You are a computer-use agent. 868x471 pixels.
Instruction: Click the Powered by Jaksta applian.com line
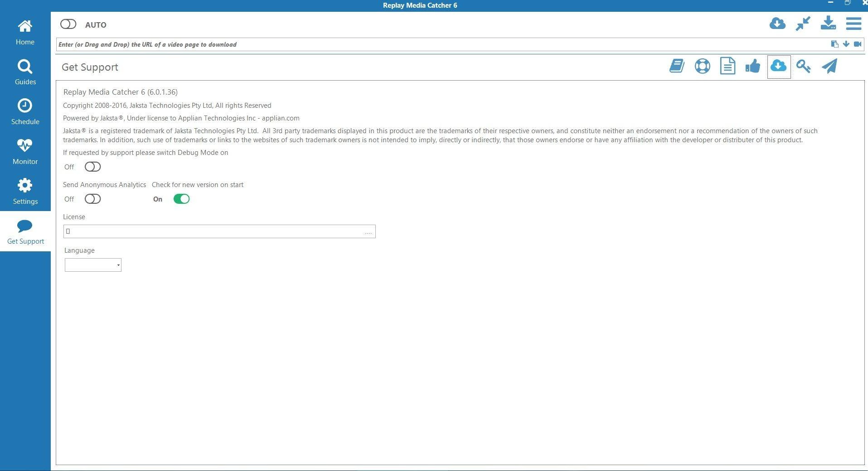181,118
